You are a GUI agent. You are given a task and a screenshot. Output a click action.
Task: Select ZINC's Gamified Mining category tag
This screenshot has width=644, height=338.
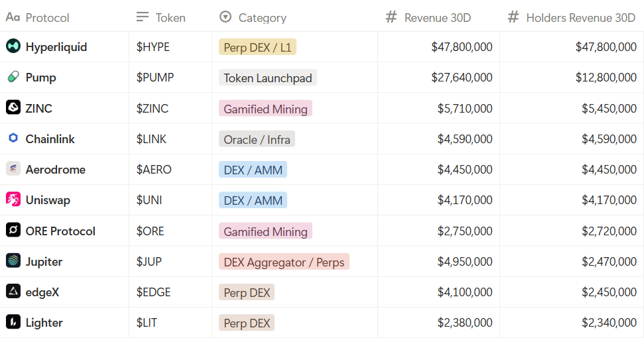265,108
